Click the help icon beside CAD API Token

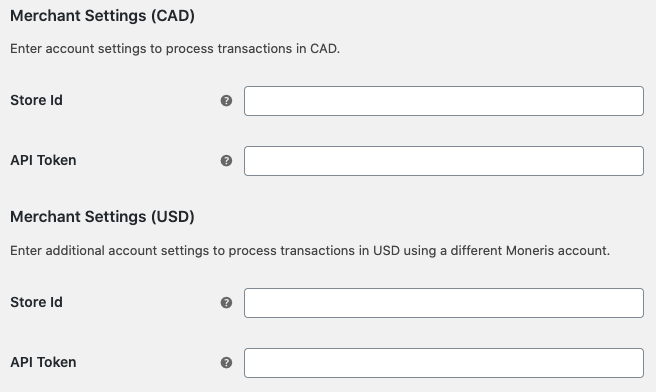[x=226, y=161]
